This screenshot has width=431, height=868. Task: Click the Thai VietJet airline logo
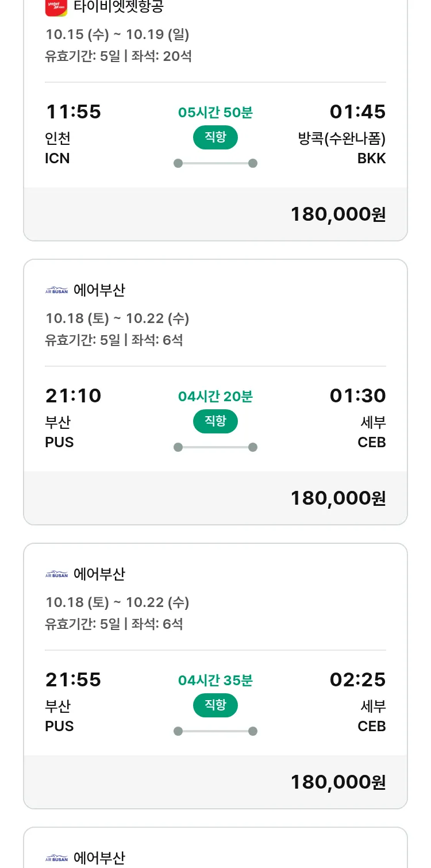pos(56,6)
